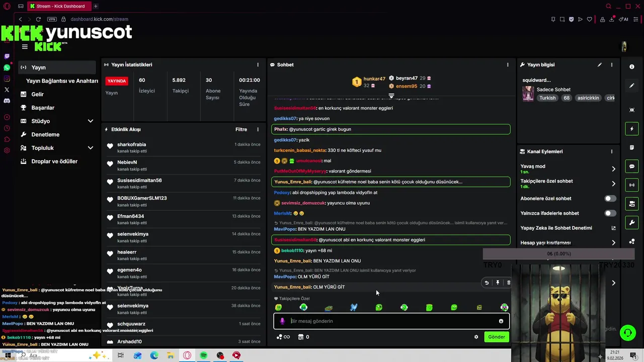
Task: Toggle the VPN badge in address bar
Action: click(52, 19)
